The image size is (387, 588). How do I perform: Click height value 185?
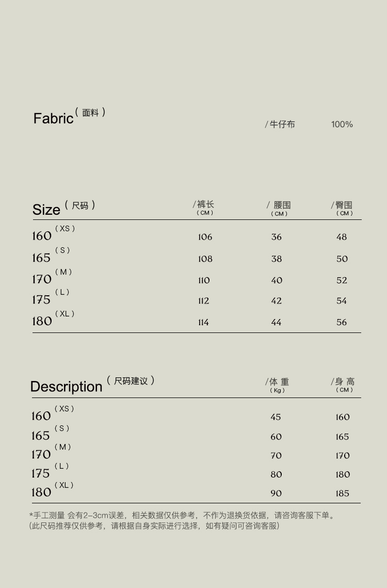pyautogui.click(x=343, y=494)
